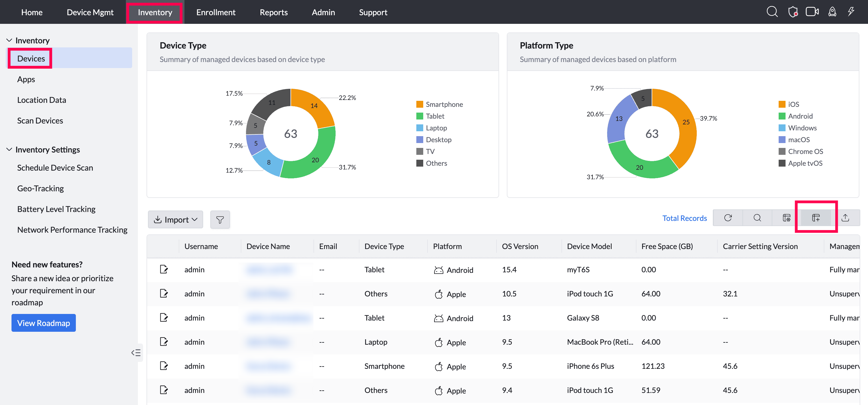The width and height of the screenshot is (868, 405).
Task: Edit the MacBook Pro device row
Action: [164, 342]
